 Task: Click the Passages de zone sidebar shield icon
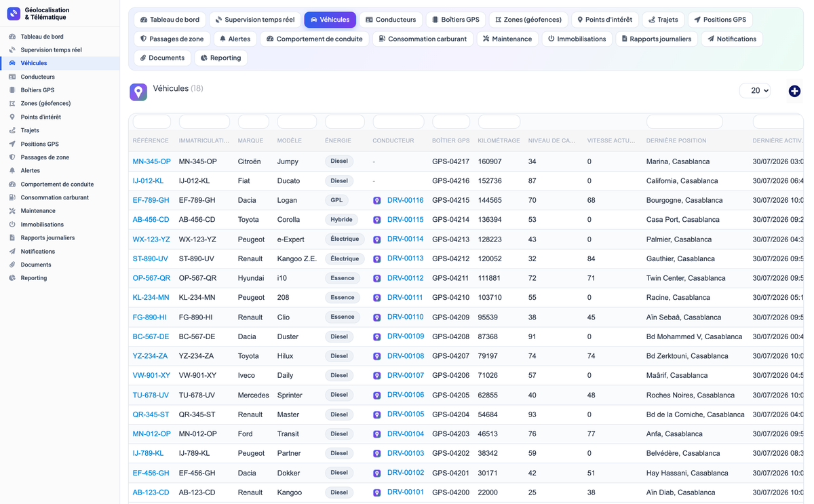[12, 157]
